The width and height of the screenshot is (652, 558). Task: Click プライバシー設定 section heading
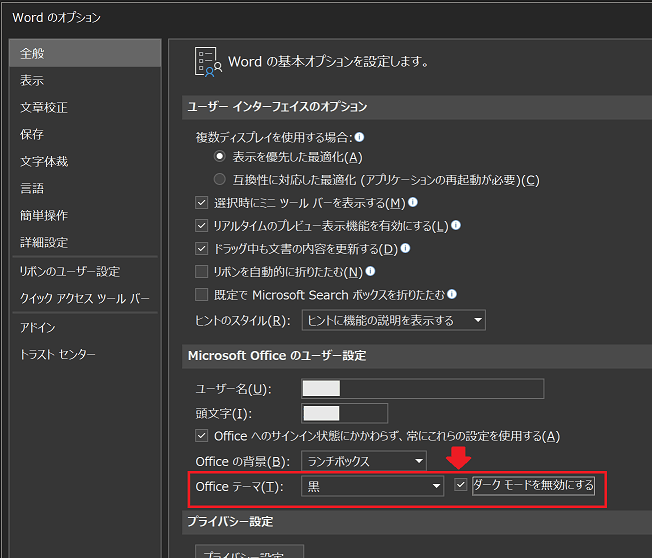tap(230, 521)
